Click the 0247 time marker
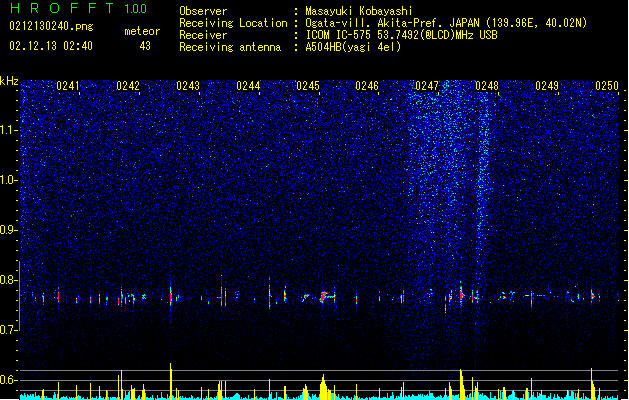629x400 pixels. [x=427, y=86]
